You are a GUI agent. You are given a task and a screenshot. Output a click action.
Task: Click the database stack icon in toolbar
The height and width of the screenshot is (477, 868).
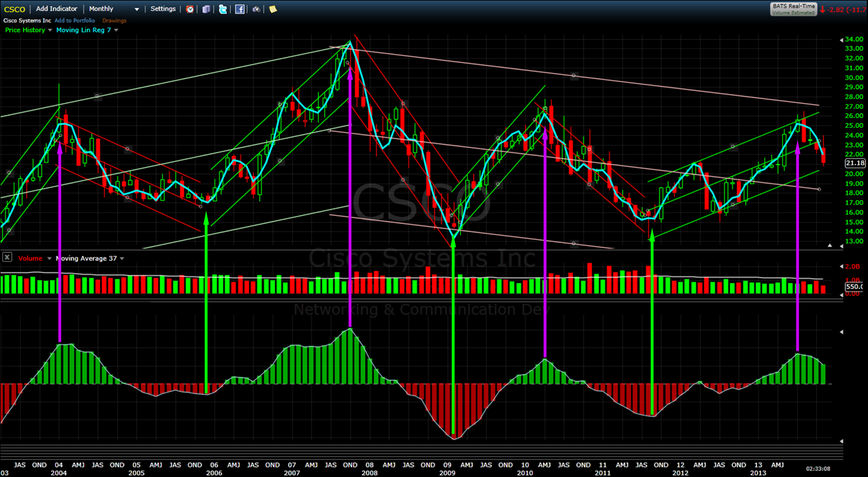206,9
